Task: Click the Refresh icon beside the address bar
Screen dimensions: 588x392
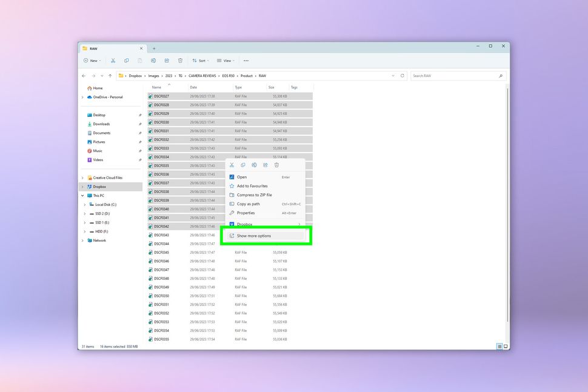Action: pyautogui.click(x=402, y=75)
